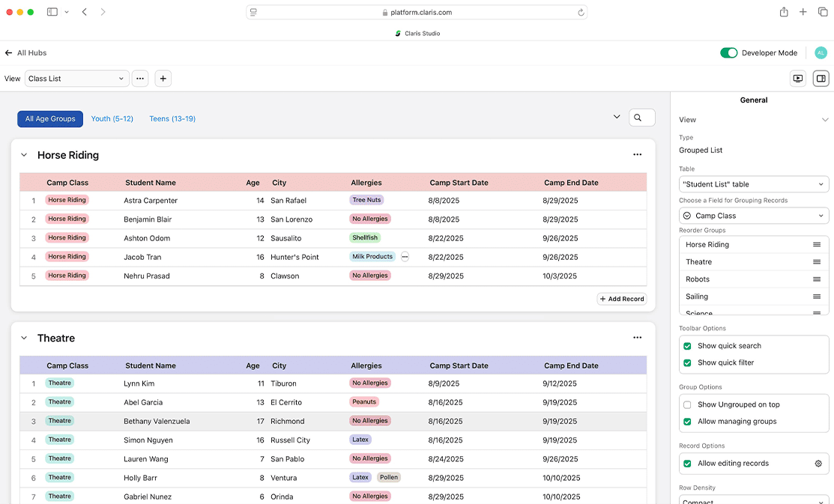Open settings gear for Allow editing records
The width and height of the screenshot is (834, 504).
click(818, 463)
